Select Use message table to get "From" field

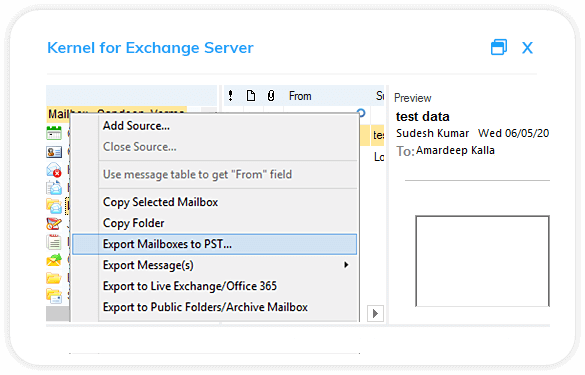click(x=215, y=174)
